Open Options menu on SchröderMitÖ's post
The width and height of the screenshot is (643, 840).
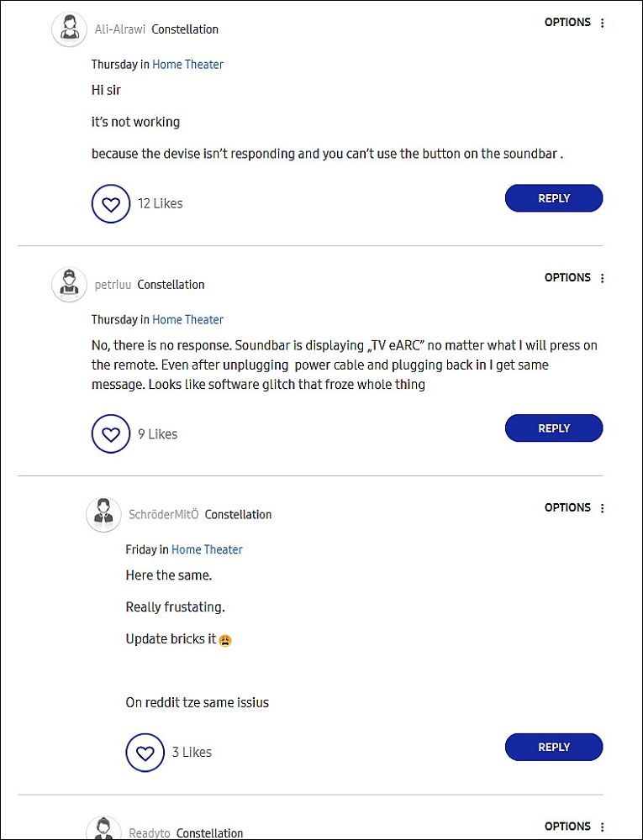[x=575, y=507]
